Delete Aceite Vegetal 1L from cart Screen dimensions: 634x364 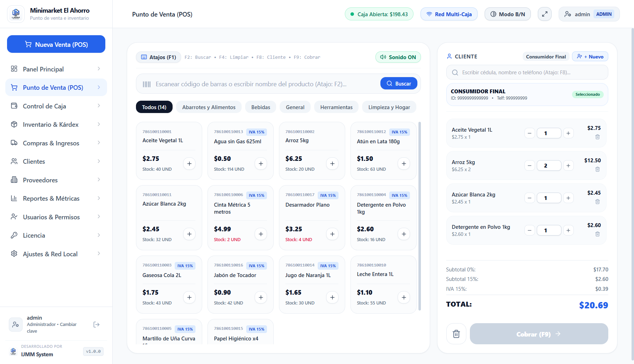[597, 137]
